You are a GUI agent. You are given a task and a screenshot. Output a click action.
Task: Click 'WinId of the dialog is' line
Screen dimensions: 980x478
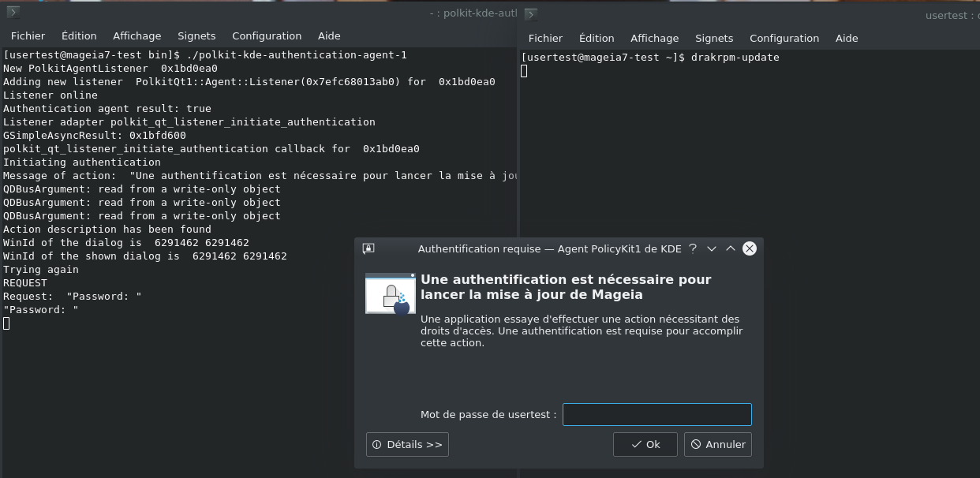pos(126,243)
